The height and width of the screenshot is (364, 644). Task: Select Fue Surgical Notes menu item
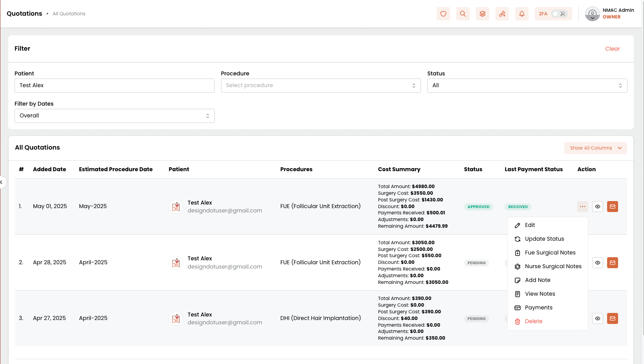point(550,252)
